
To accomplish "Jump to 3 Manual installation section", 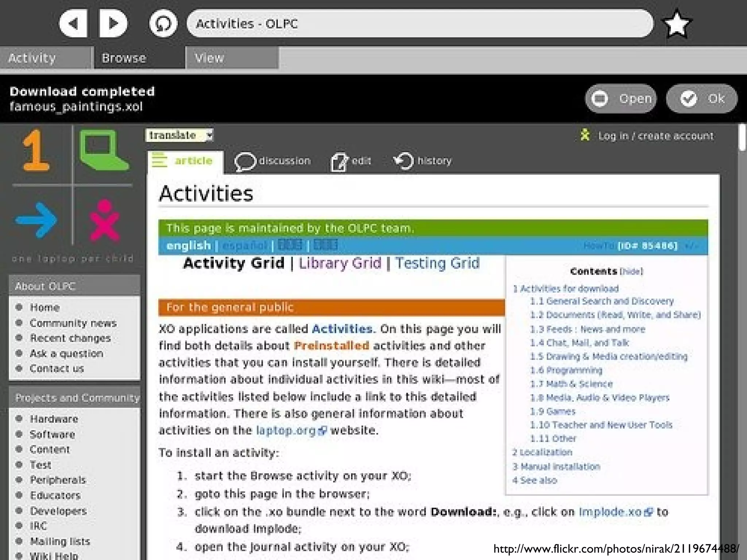I will [556, 466].
